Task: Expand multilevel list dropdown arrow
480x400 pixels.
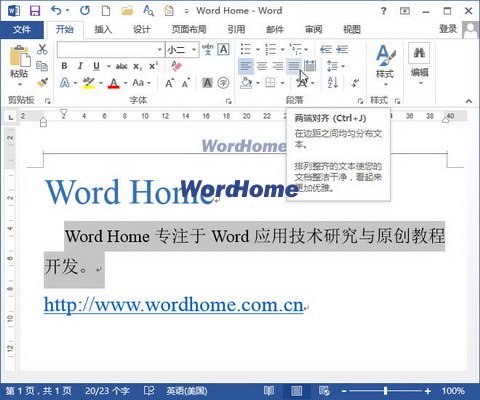Action: click(x=307, y=50)
